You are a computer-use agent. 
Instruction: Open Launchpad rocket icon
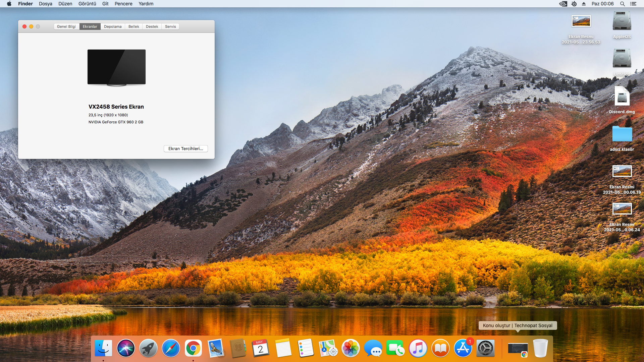click(x=148, y=348)
